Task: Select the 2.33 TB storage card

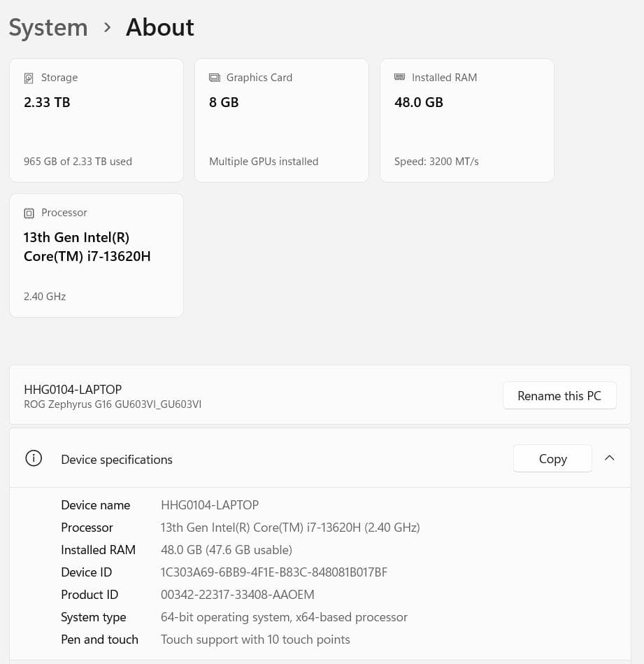Action: coord(96,120)
